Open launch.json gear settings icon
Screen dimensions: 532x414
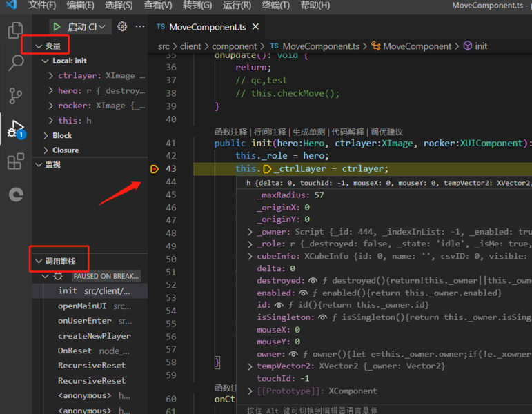coord(122,26)
